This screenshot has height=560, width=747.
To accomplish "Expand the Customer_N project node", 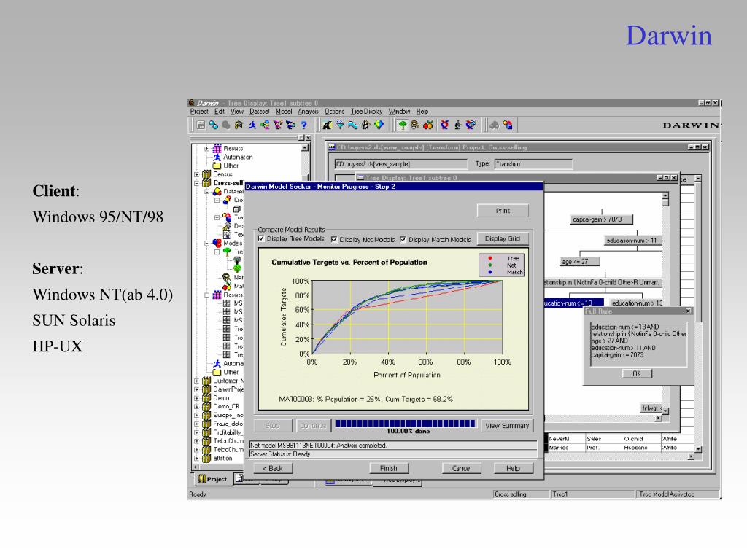I will tap(196, 381).
